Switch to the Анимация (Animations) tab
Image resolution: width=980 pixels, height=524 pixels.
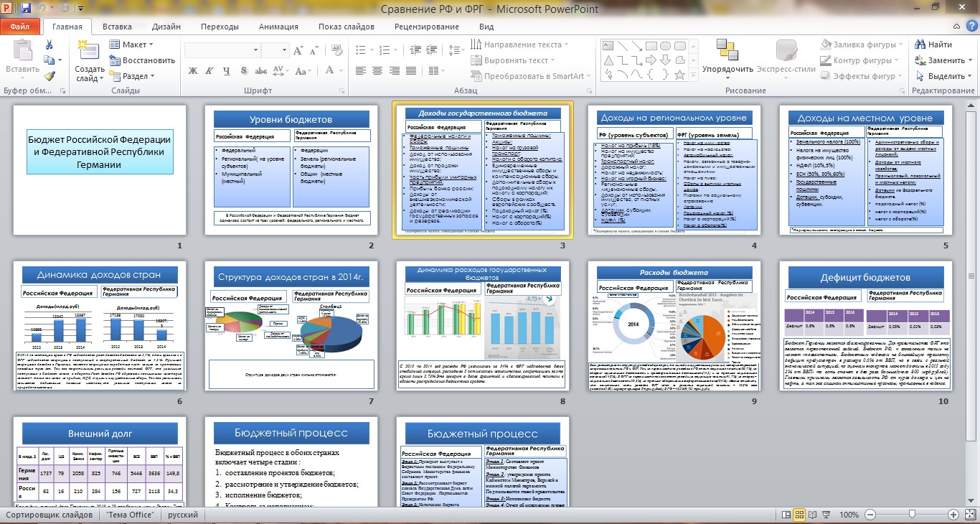coord(278,27)
